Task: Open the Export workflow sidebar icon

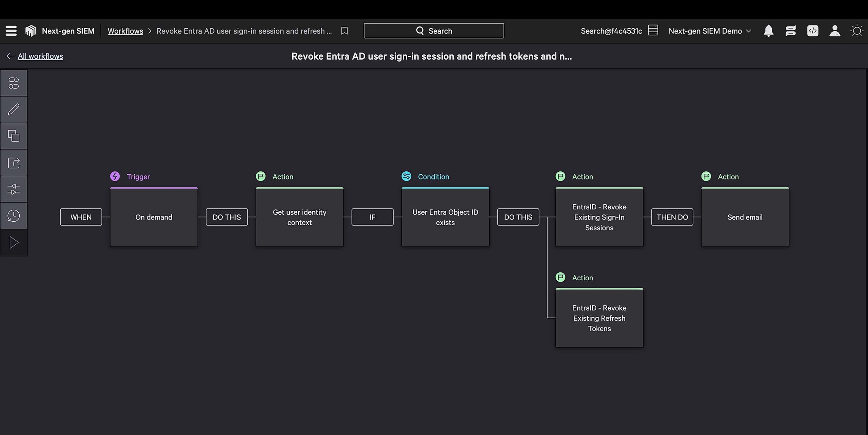Action: tap(14, 162)
